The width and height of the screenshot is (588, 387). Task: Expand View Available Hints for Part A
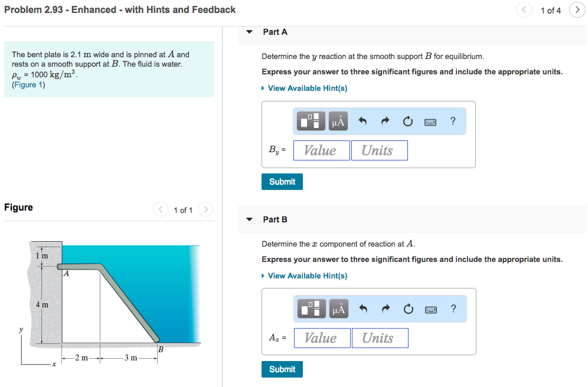coord(305,88)
